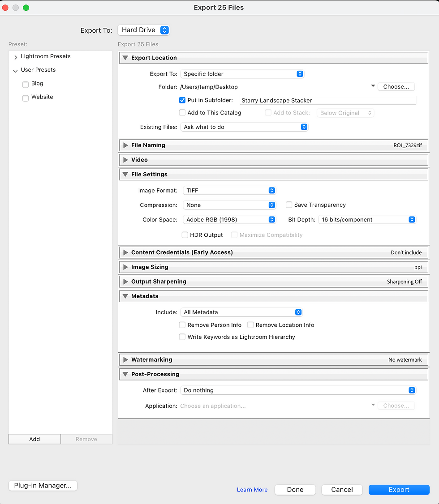Open the After Export 'Do nothing' dropdown
Image resolution: width=439 pixels, height=504 pixels.
tap(298, 390)
